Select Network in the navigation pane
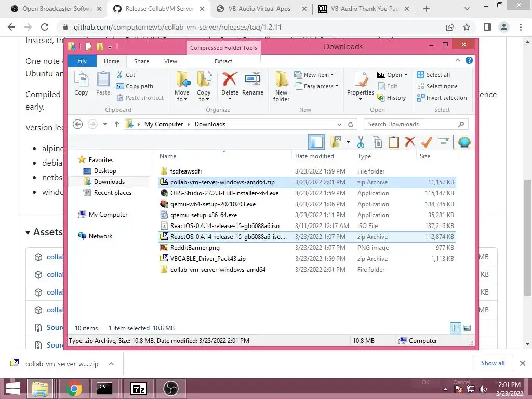Screen dimensions: 532x399 click(x=100, y=236)
